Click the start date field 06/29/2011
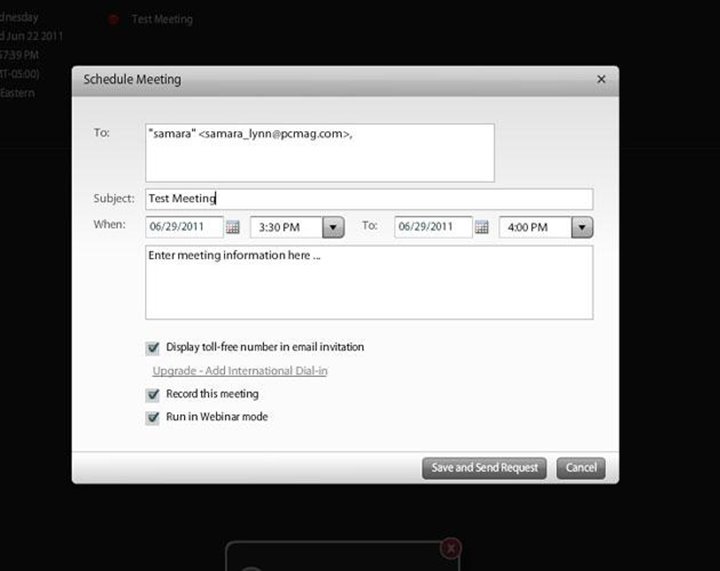Viewport: 720px width, 571px height. 184,227
